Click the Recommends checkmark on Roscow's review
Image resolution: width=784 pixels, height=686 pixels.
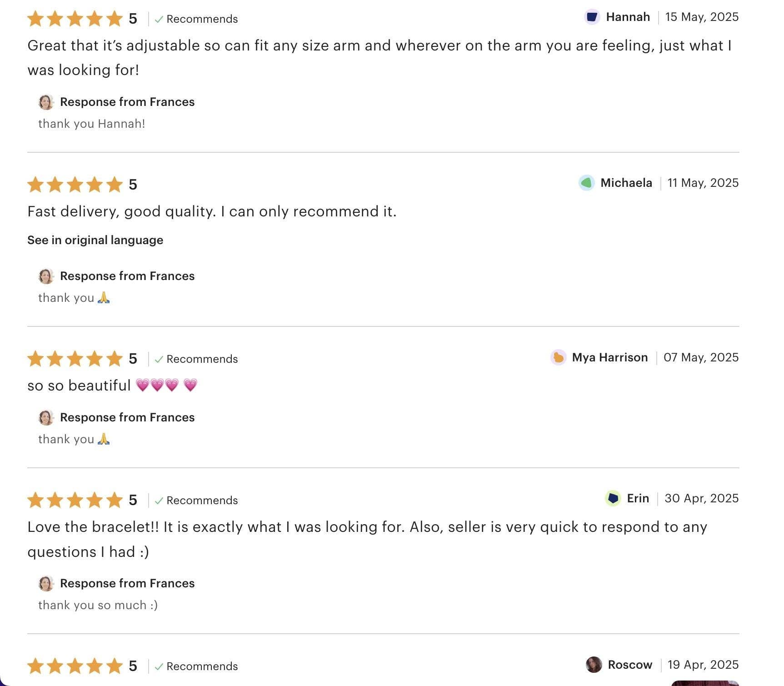[x=159, y=667]
